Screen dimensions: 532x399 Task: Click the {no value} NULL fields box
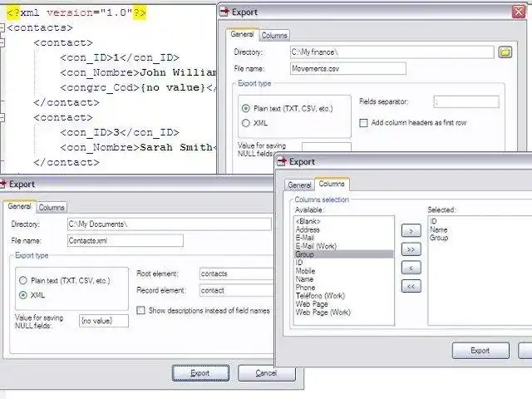pyautogui.click(x=104, y=321)
